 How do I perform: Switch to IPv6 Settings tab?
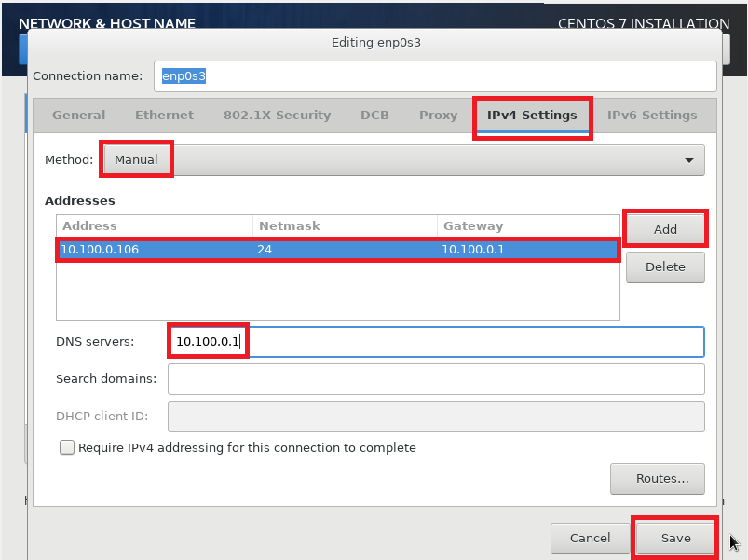(x=652, y=116)
